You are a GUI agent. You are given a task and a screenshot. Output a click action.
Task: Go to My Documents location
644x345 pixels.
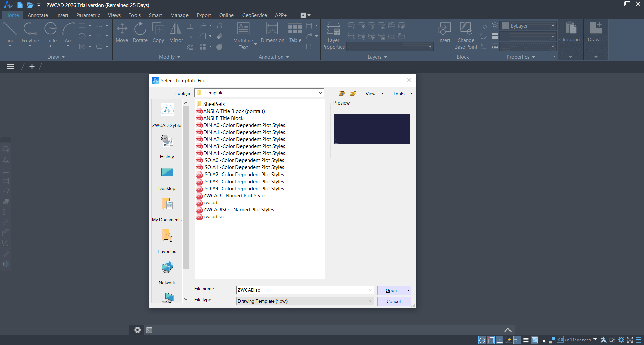click(x=167, y=210)
